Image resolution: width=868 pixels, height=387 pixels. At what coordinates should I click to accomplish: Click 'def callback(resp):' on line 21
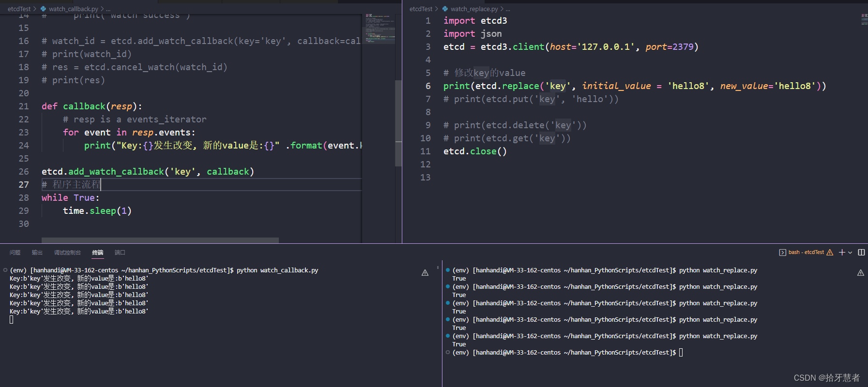(92, 106)
